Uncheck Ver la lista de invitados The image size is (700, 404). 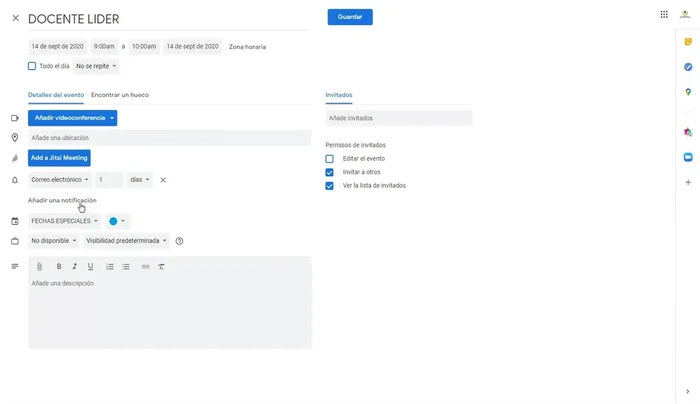tap(329, 186)
